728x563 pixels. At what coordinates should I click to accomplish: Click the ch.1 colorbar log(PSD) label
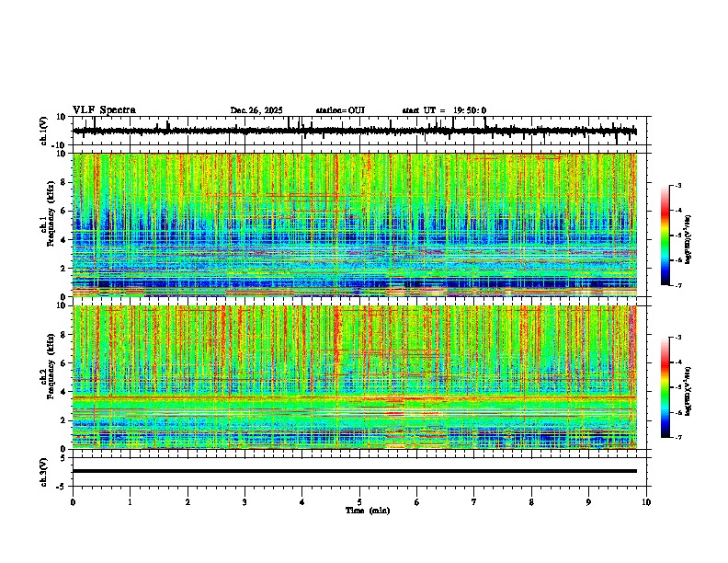688,240
